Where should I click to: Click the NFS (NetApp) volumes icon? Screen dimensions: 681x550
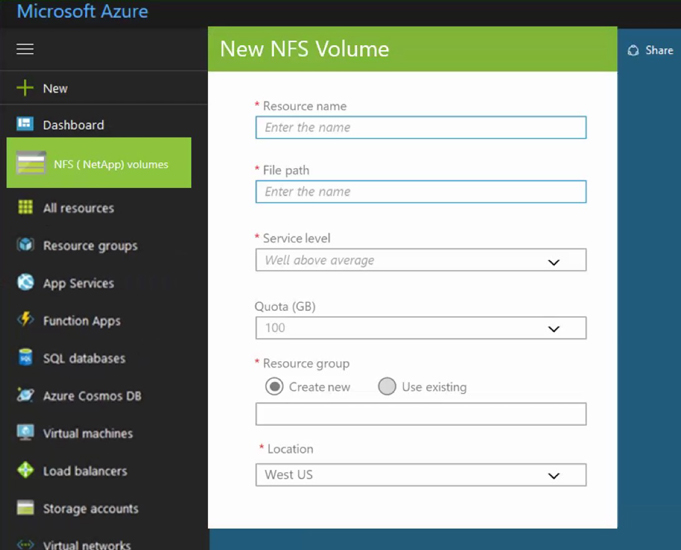(30, 163)
